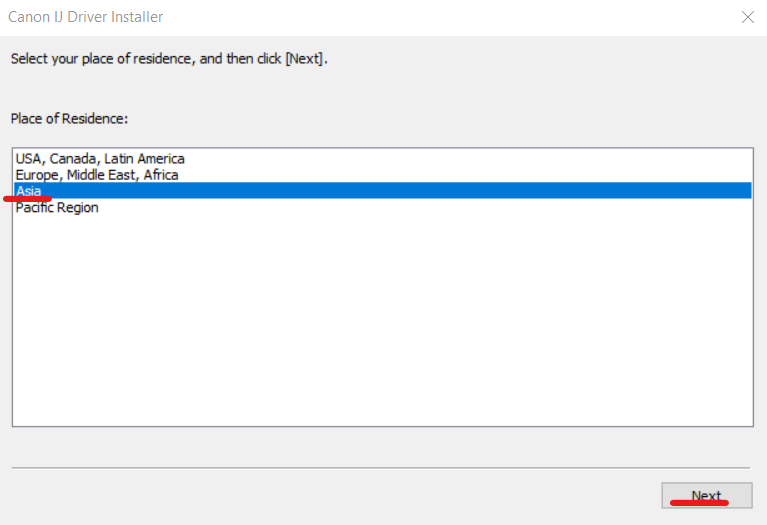Proceed to the next installer step
Image resolution: width=767 pixels, height=525 pixels.
tap(706, 496)
